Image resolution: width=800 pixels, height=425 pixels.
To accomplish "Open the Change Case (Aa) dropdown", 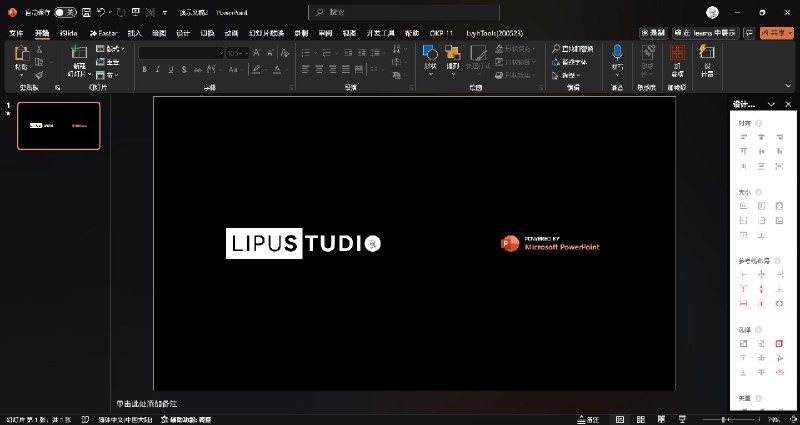I will pos(235,69).
